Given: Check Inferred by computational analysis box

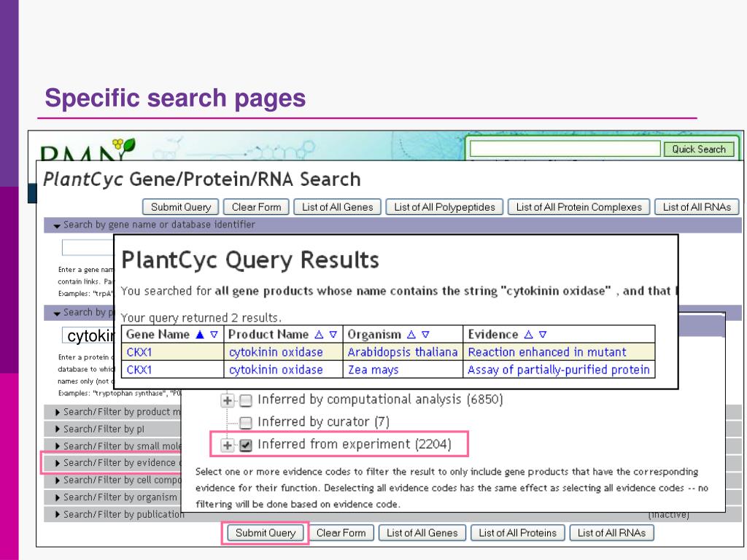Looking at the screenshot, I should tap(245, 400).
